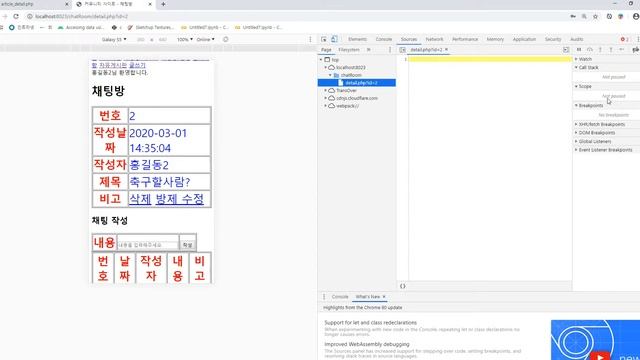Reload the page with refresh icon
The width and height of the screenshot is (640, 360).
click(16, 16)
